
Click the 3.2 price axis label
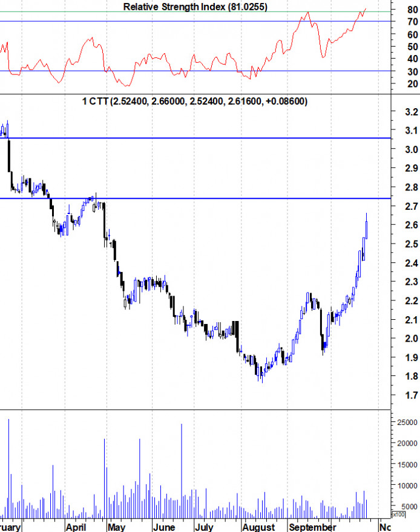tap(412, 112)
